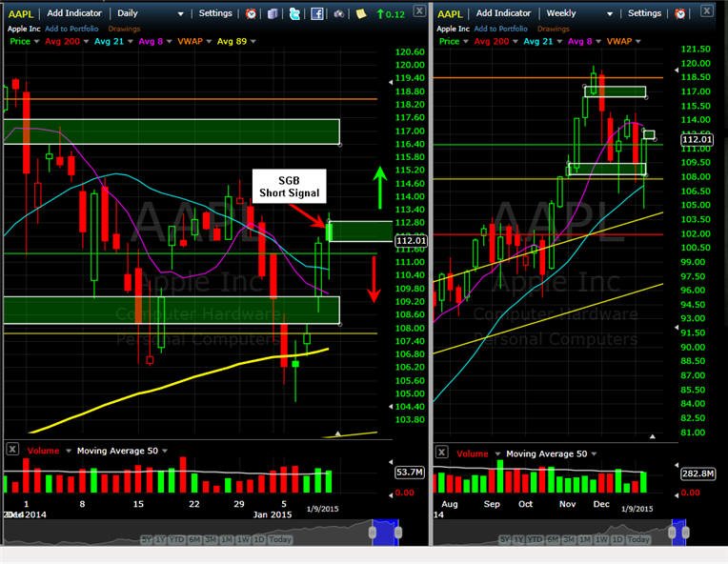Image resolution: width=728 pixels, height=564 pixels.
Task: Select 3M range in Daily chart
Action: (211, 539)
